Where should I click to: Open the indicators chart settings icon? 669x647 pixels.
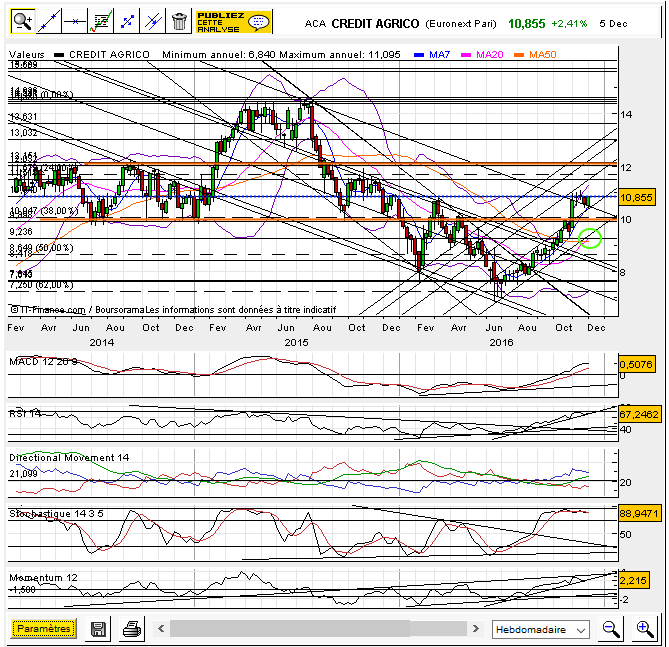[x=100, y=20]
